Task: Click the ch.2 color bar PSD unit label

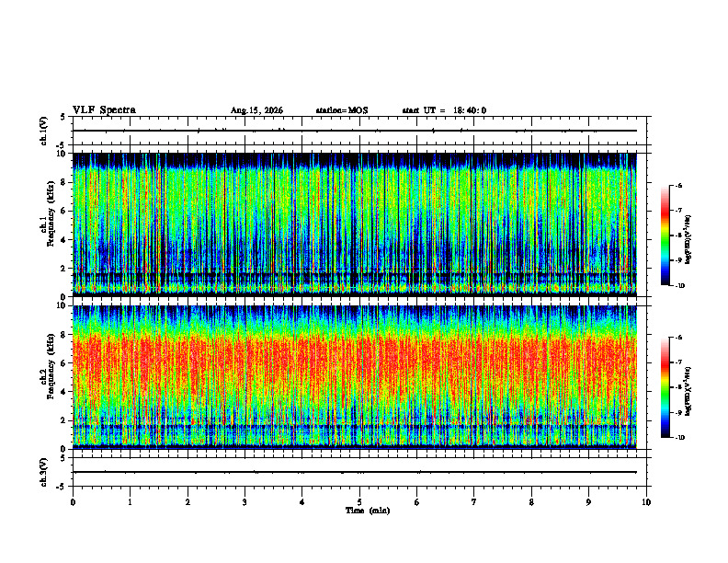Action: [688, 391]
